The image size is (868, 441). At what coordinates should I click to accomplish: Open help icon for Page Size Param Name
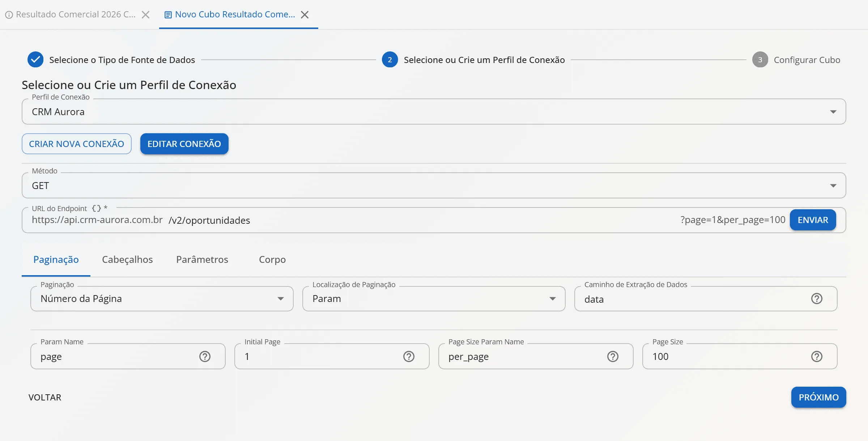click(x=613, y=357)
